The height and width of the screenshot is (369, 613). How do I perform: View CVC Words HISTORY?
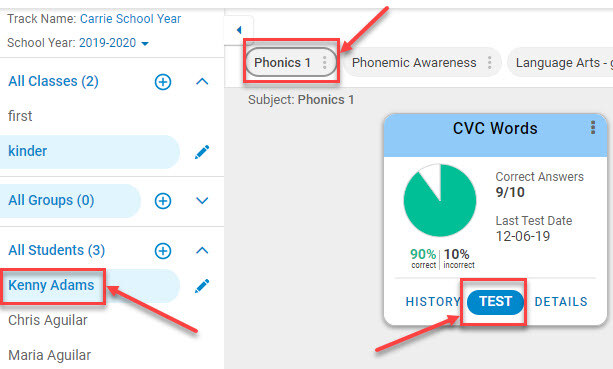(433, 302)
